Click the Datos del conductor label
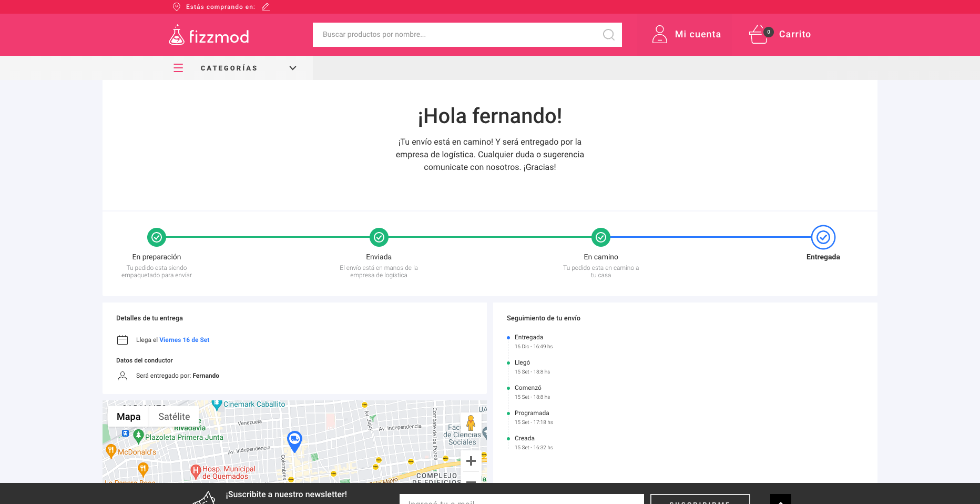This screenshot has width=980, height=504. (x=145, y=360)
